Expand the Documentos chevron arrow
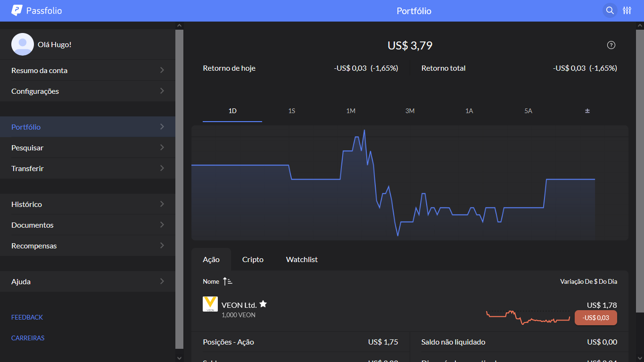 click(162, 225)
